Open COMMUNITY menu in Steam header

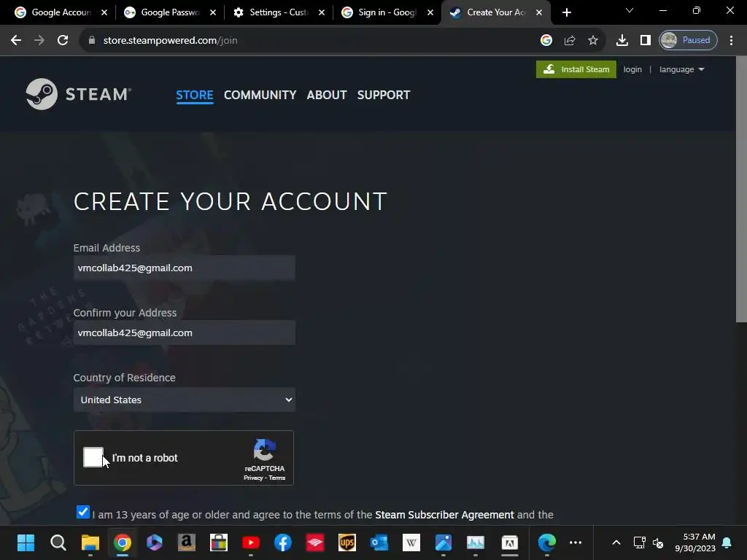(260, 96)
